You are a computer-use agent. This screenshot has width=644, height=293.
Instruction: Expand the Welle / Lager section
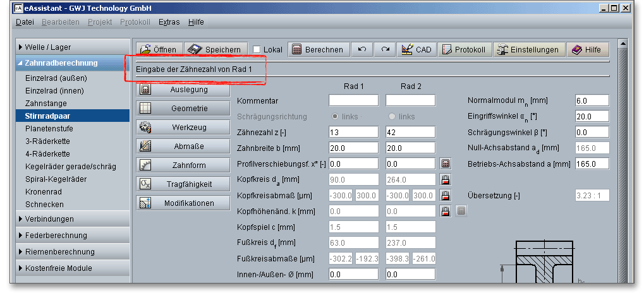[48, 47]
